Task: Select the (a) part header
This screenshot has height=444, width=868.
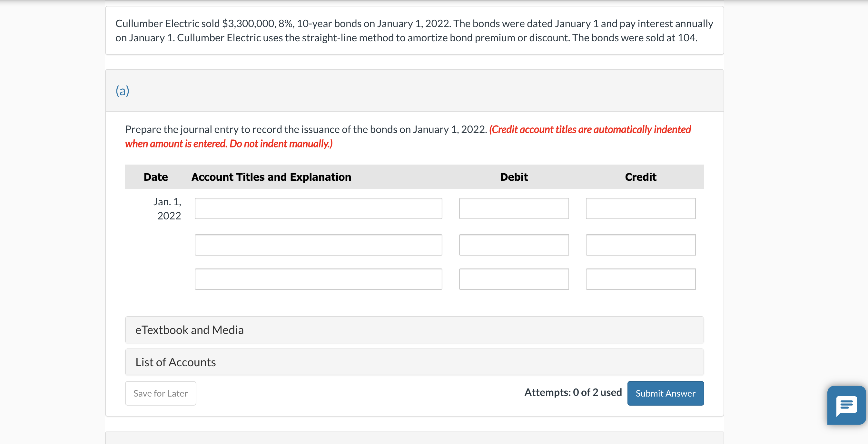Action: click(x=414, y=90)
